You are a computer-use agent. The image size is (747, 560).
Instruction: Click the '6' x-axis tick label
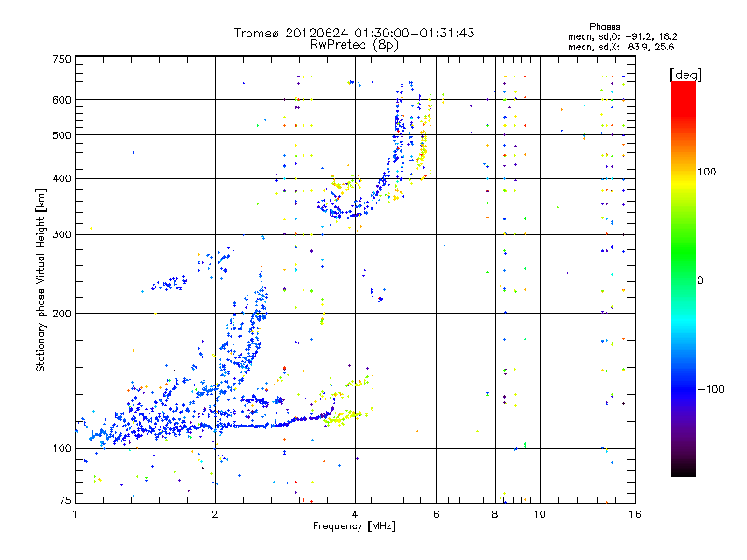click(436, 514)
